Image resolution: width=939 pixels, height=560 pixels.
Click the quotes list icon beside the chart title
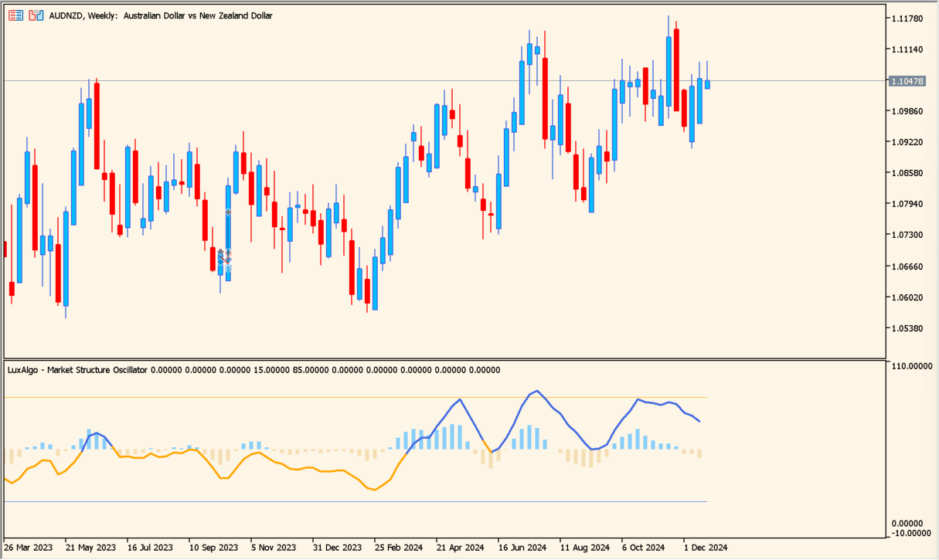pos(15,15)
